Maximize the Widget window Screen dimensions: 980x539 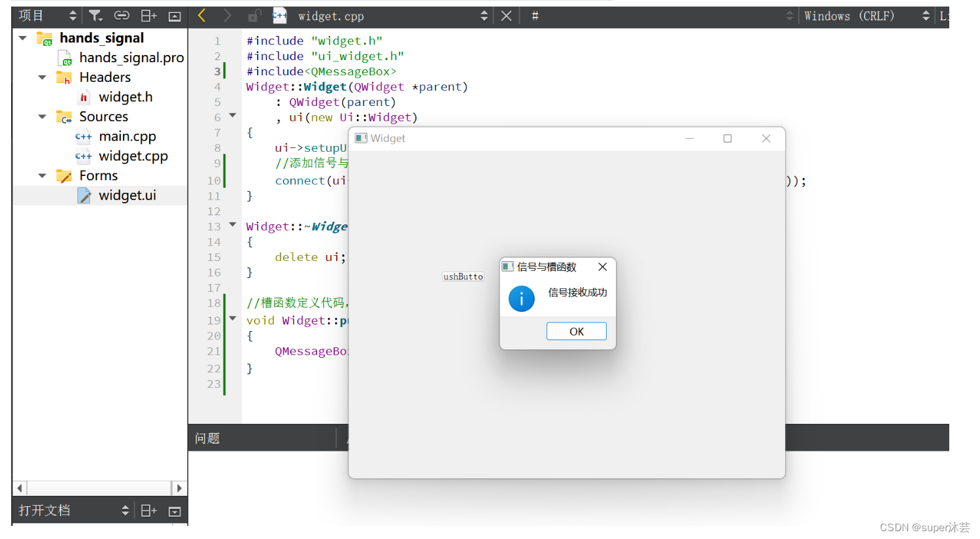pyautogui.click(x=728, y=138)
